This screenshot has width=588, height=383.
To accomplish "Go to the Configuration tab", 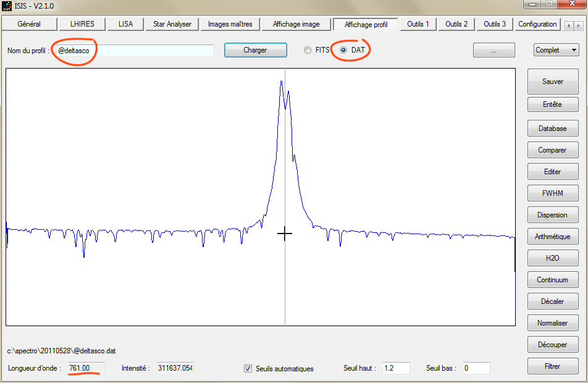I will click(x=537, y=24).
